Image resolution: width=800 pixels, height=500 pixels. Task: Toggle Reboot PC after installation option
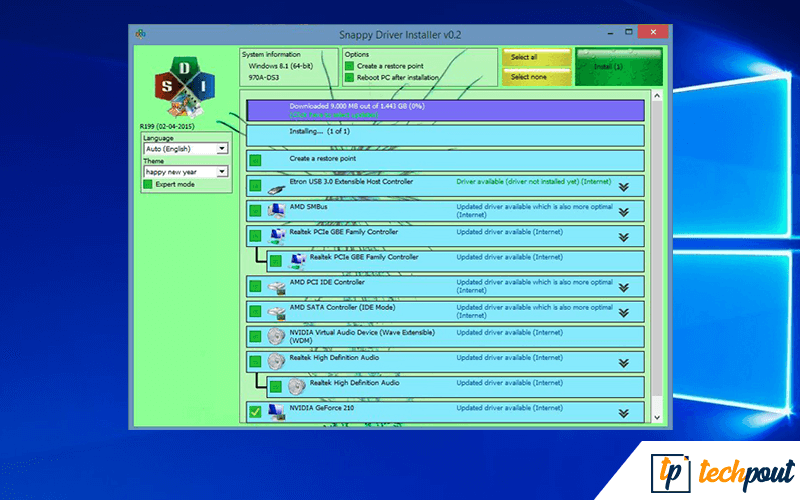click(x=349, y=77)
